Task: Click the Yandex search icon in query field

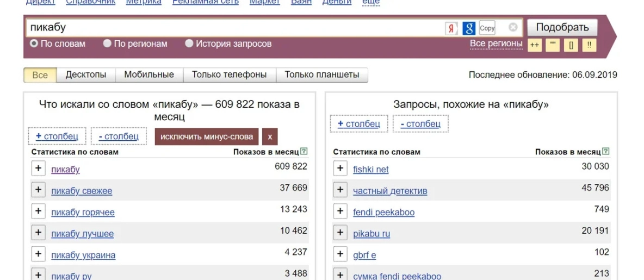Action: click(451, 28)
